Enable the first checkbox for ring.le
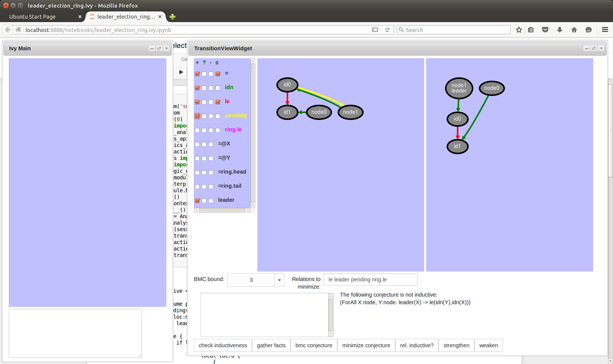This screenshot has height=364, width=613. coord(197,130)
